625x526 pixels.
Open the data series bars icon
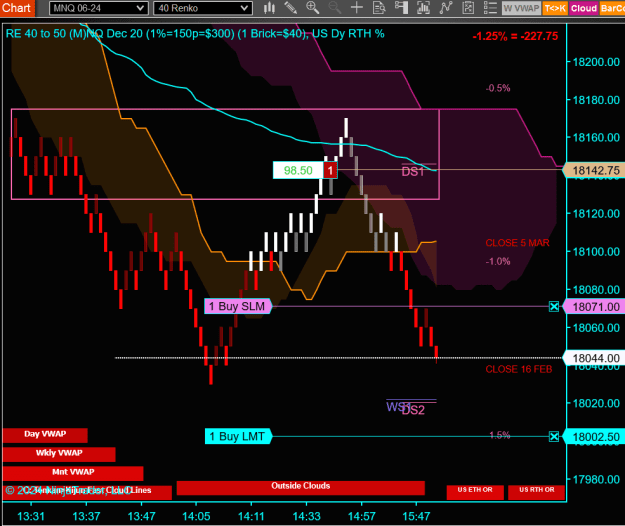pyautogui.click(x=423, y=8)
